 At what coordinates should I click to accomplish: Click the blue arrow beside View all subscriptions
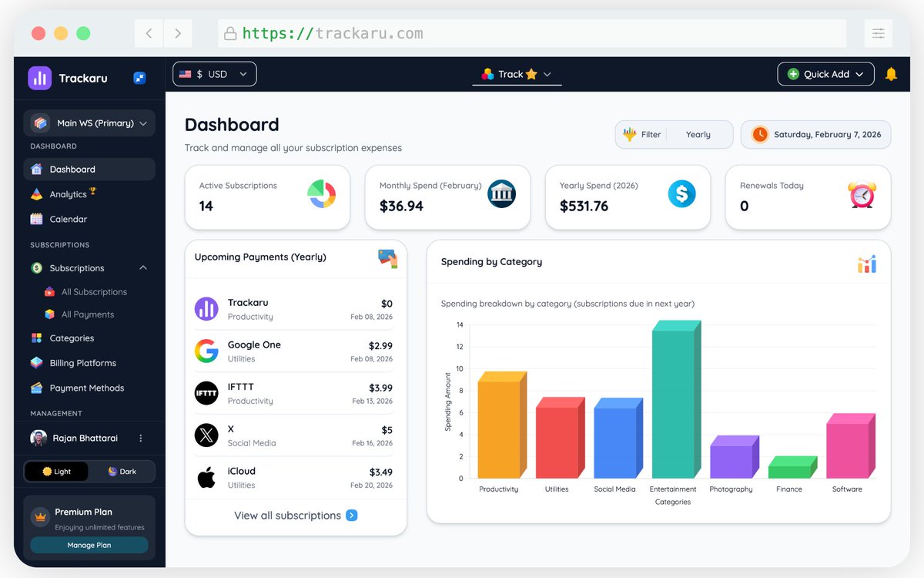tap(352, 516)
